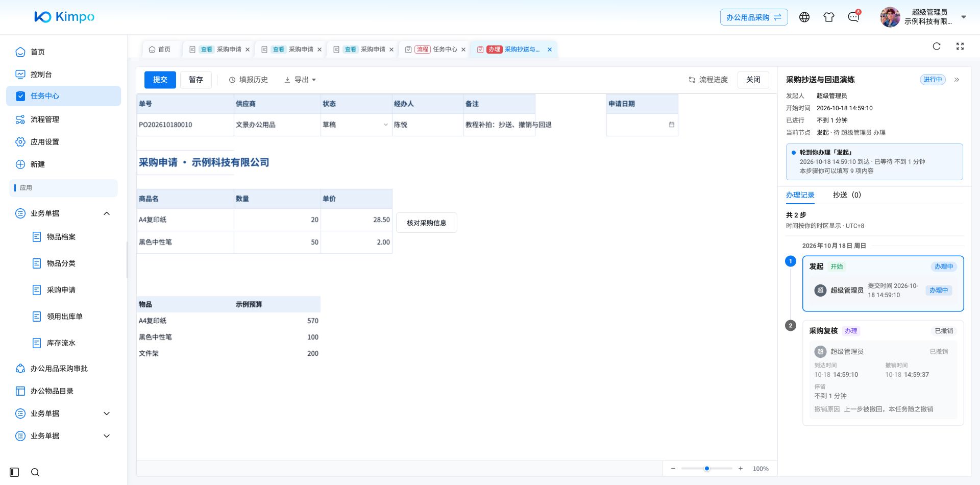Switch app via 办公用品采购 button
The height and width of the screenshot is (485, 980).
click(754, 17)
